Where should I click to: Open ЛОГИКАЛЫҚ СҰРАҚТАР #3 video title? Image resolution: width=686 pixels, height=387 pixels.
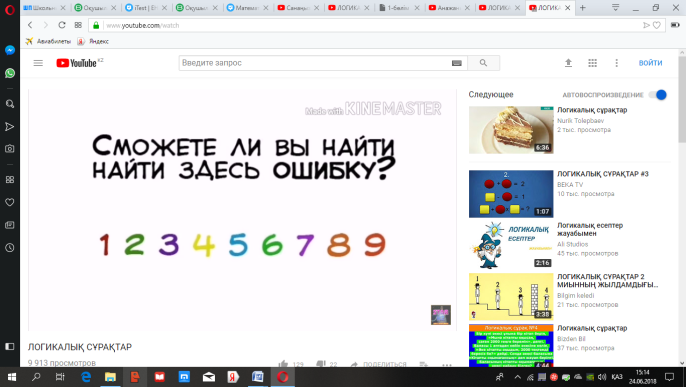(602, 174)
